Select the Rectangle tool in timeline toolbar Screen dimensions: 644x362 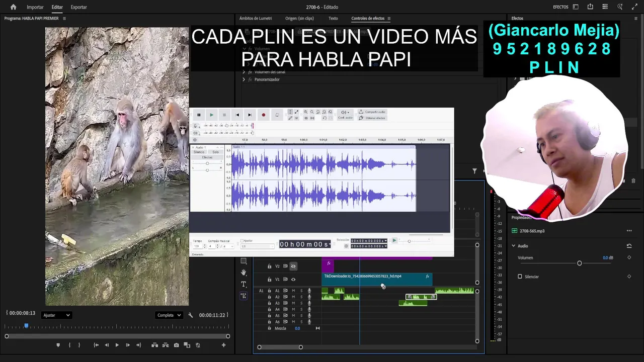244,261
